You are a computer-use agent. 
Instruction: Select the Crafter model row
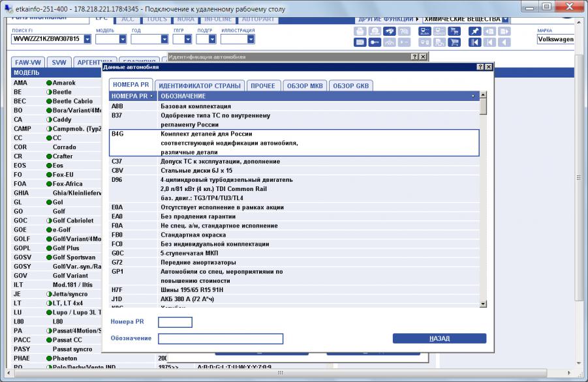(x=57, y=156)
